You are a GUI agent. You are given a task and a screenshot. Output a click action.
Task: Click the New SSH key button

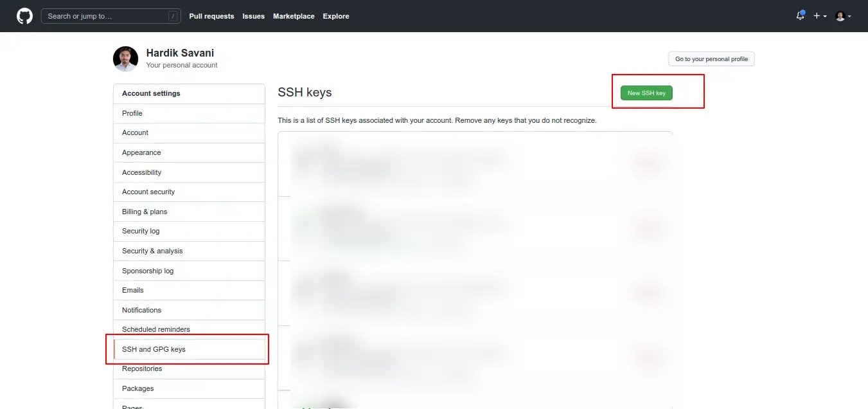646,93
